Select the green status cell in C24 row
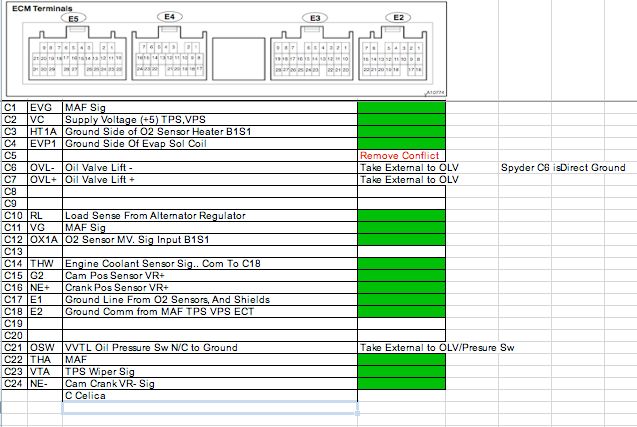This screenshot has width=637, height=427. point(401,383)
